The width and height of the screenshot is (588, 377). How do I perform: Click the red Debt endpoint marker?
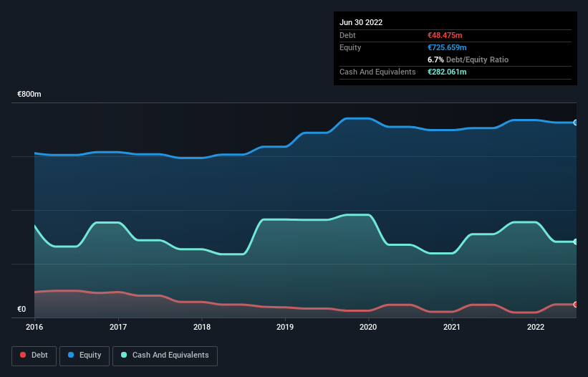(576, 305)
